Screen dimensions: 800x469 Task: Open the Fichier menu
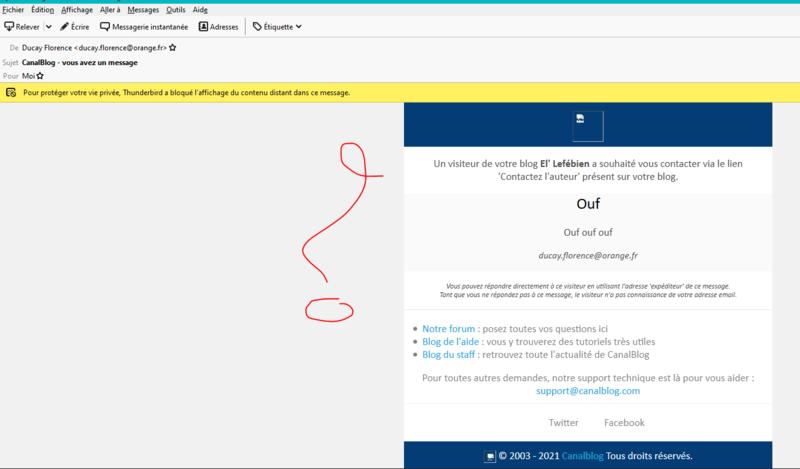pos(13,10)
